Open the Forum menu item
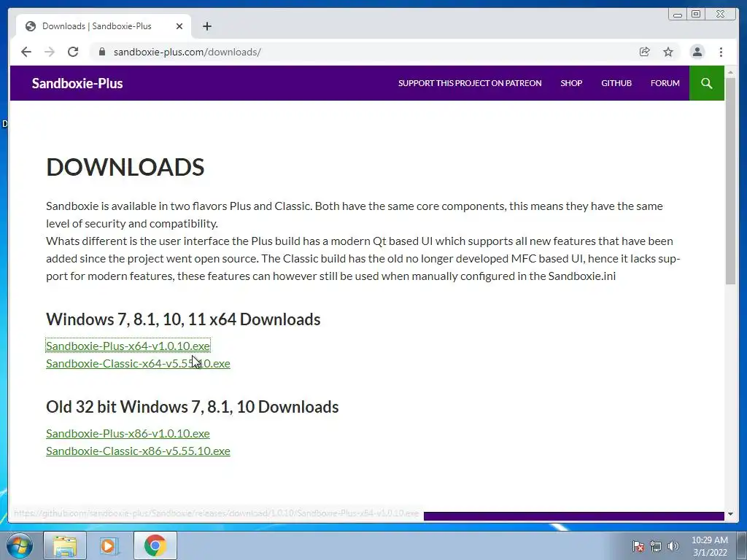The width and height of the screenshot is (747, 560). pyautogui.click(x=665, y=83)
